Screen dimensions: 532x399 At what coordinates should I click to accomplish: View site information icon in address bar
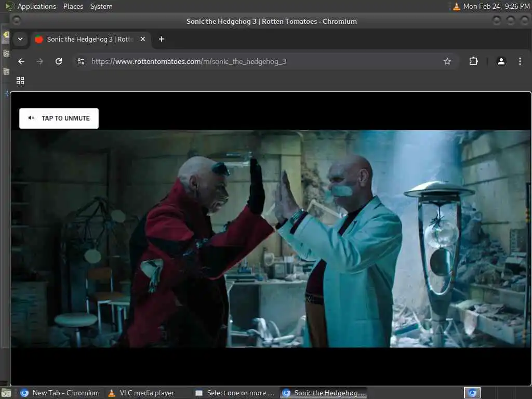click(x=81, y=61)
